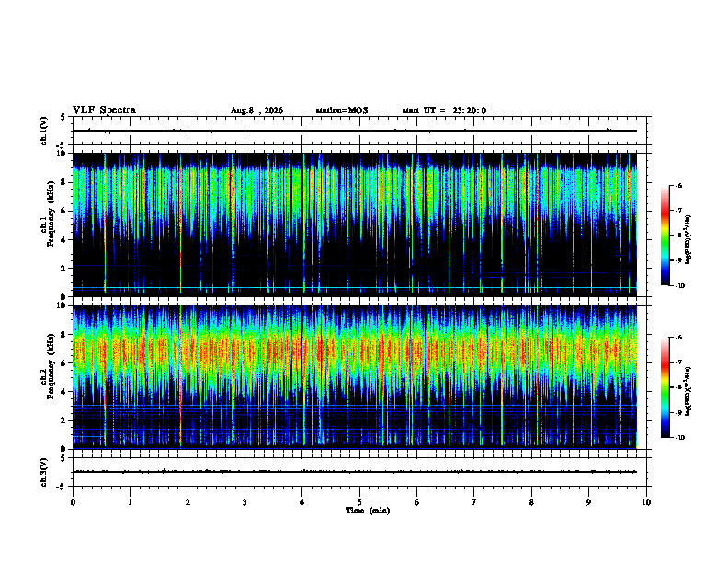728x563 pixels.
Task: Click inside the ch.2 spectrogram panel
Action: click(x=355, y=377)
